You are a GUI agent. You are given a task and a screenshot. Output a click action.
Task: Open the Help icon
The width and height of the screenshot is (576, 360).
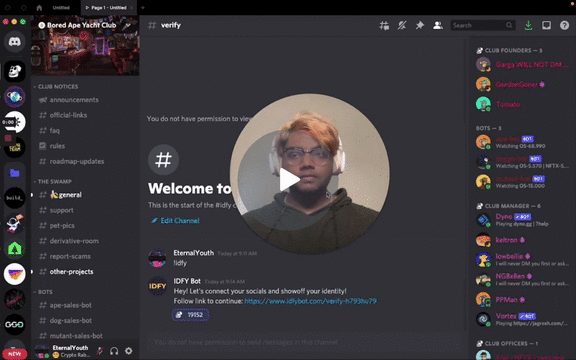coord(564,25)
